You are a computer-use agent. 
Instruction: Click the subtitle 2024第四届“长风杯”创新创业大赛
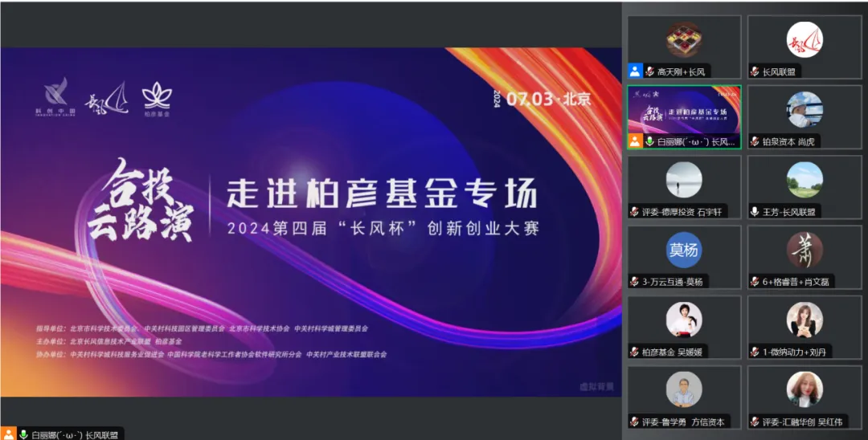383,228
